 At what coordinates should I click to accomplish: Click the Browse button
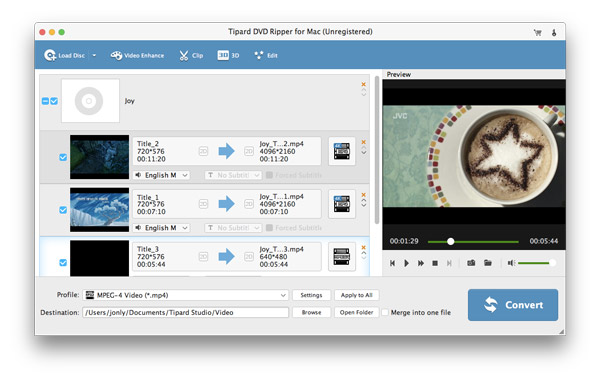coord(311,312)
